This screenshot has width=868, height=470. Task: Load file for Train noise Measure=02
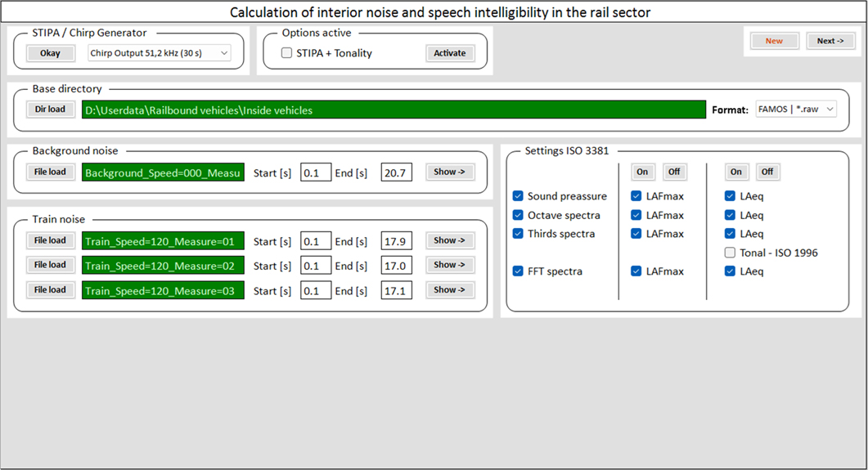pyautogui.click(x=50, y=265)
